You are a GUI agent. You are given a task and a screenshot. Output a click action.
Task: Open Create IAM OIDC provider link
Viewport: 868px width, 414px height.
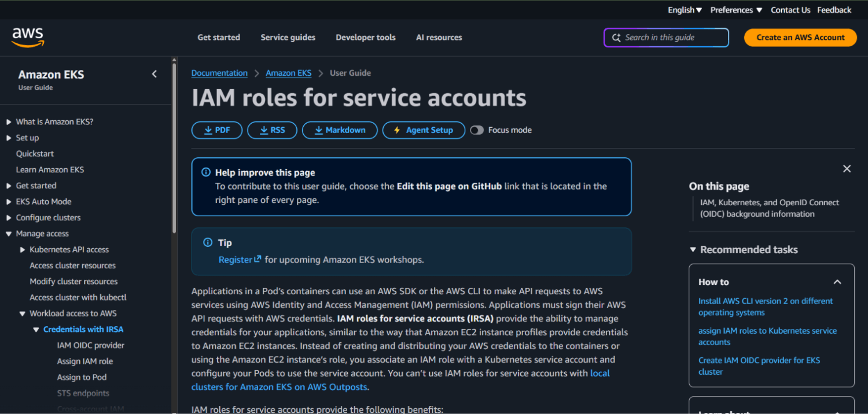pos(759,366)
